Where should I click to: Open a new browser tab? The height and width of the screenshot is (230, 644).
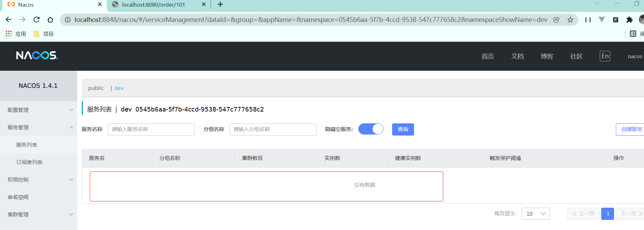pos(220,5)
